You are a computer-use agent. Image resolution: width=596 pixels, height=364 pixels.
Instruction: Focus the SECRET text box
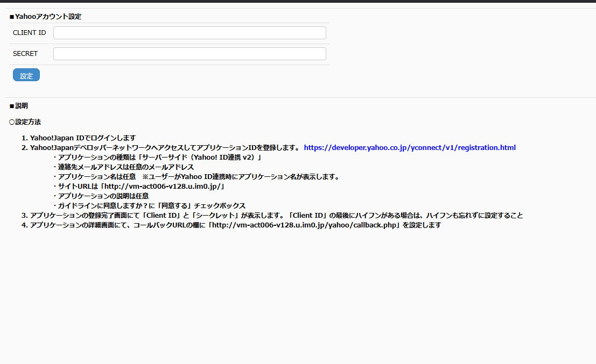190,54
